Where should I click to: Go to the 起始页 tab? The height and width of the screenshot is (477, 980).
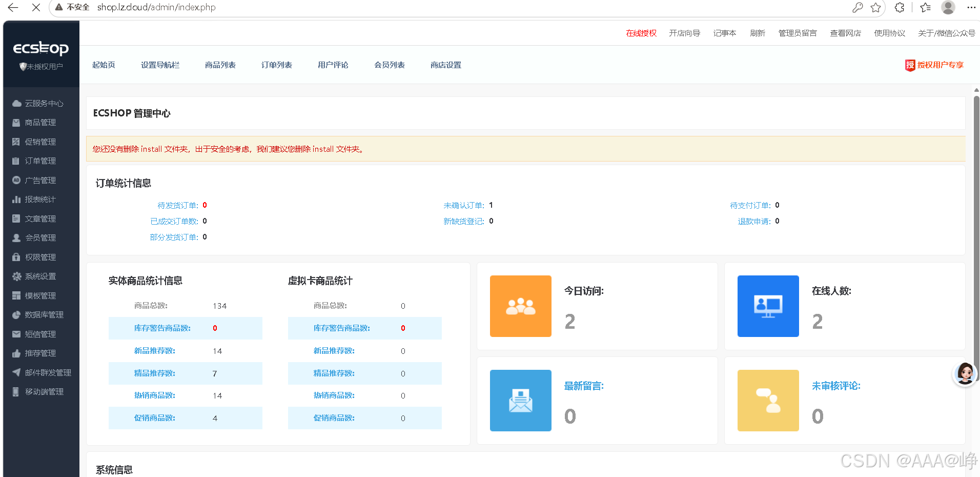coord(104,65)
